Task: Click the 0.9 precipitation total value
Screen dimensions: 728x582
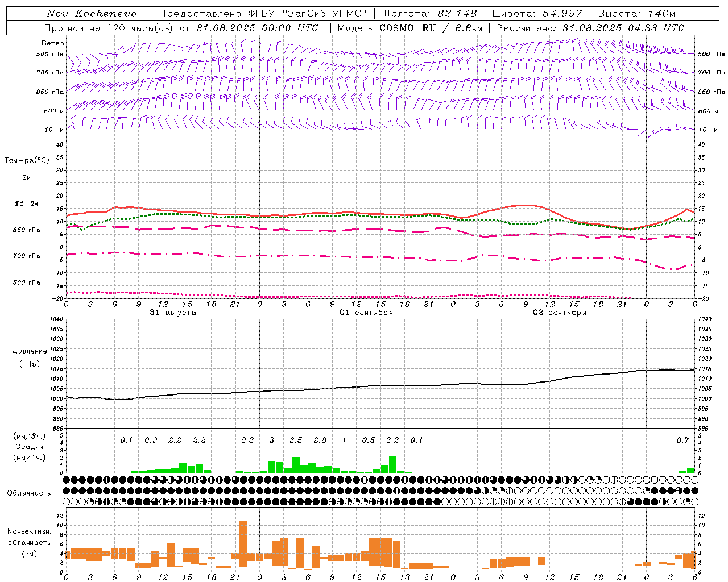Action: pos(151,440)
